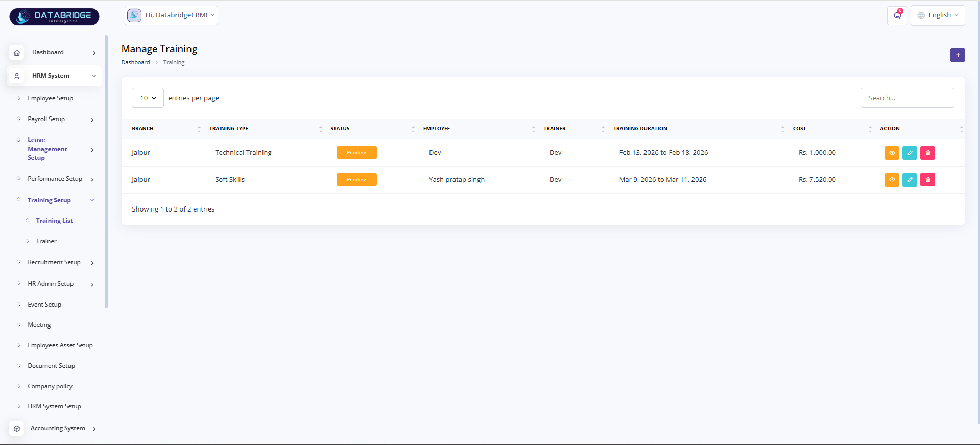This screenshot has width=980, height=445.
Task: Click the Technical Training cell
Action: pos(243,153)
